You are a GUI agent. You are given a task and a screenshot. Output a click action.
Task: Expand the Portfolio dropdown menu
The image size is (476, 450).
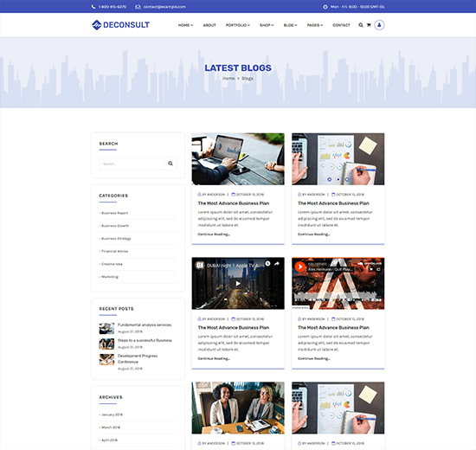pyautogui.click(x=238, y=25)
